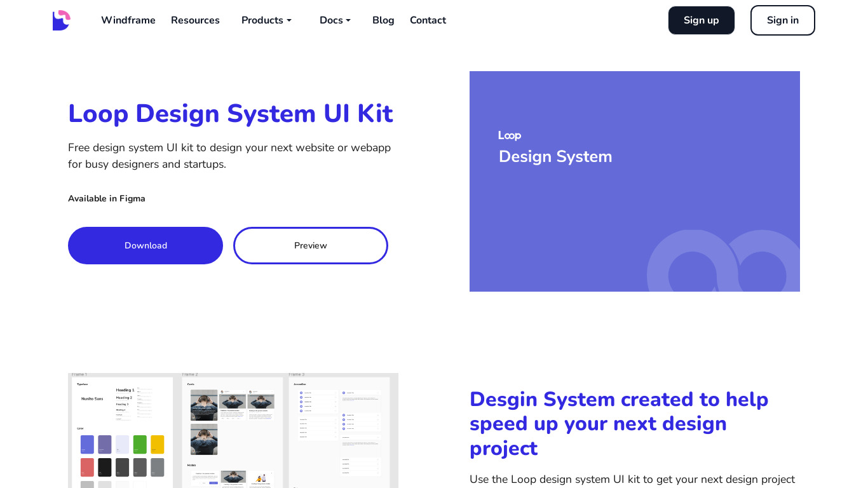This screenshot has width=868, height=488.
Task: Click the 'Design System' banner title text
Action: coord(555,156)
